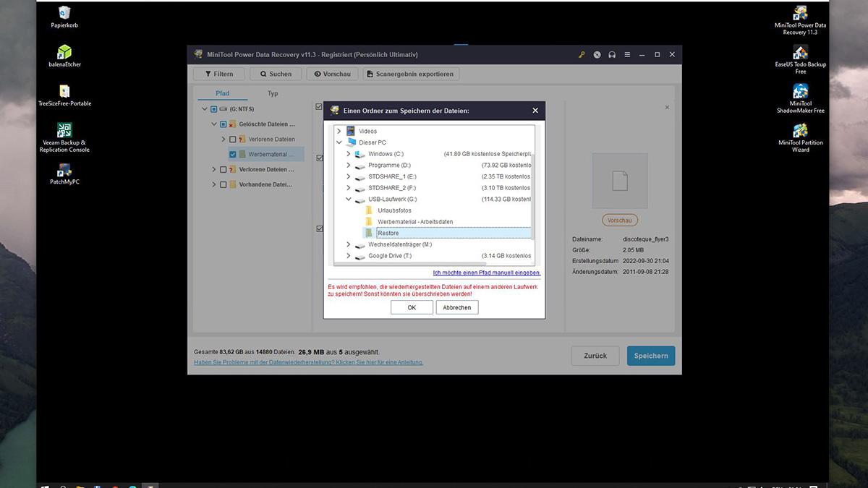Expand the Videos node in the dialog

339,131
